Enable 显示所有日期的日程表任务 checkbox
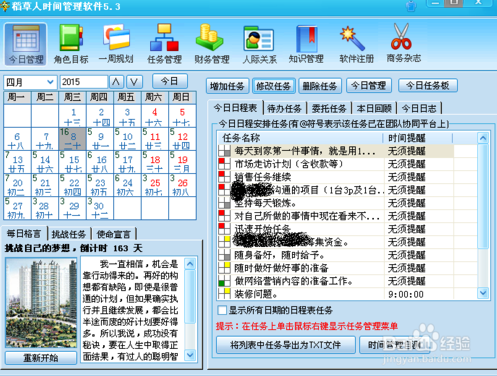 (x=222, y=310)
